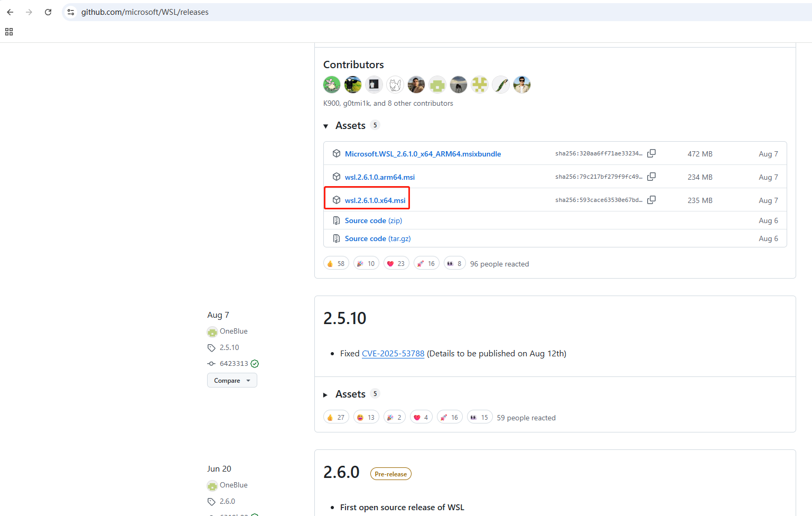The image size is (812, 516).
Task: Open the eighth contributor avatar yellow-green identicon
Action: [x=480, y=85]
